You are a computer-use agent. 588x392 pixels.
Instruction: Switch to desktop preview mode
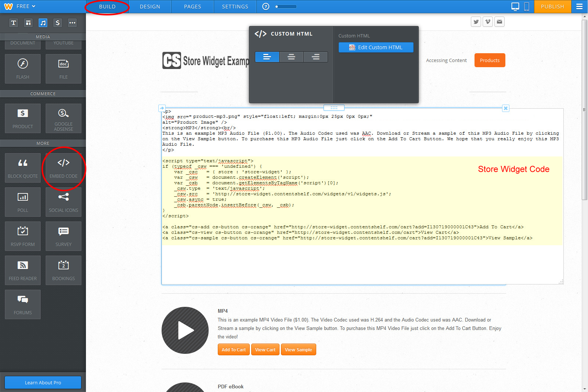(515, 7)
